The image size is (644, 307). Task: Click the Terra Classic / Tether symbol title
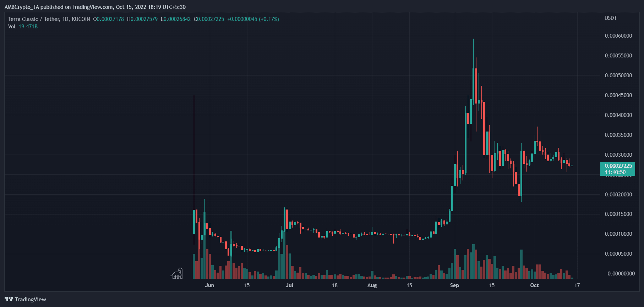49,19
